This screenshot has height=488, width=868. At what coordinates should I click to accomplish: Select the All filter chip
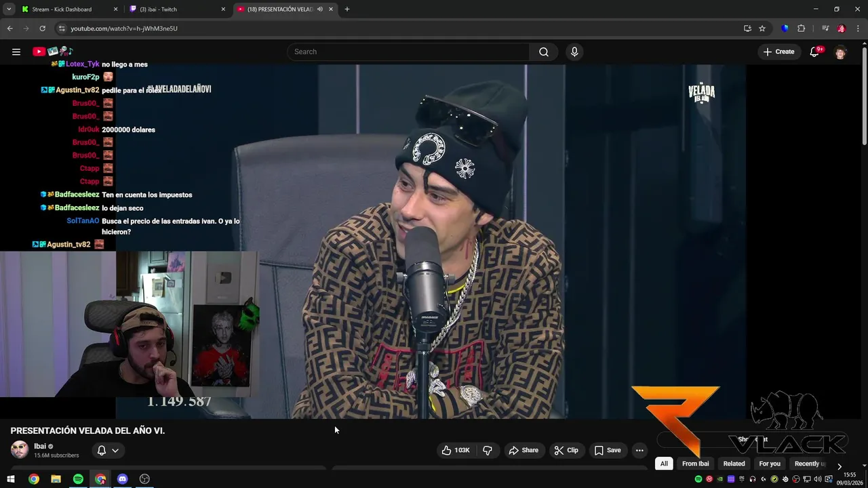pos(664,464)
